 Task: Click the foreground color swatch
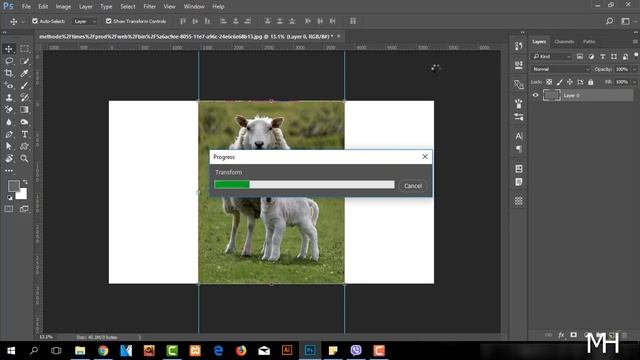point(13,186)
